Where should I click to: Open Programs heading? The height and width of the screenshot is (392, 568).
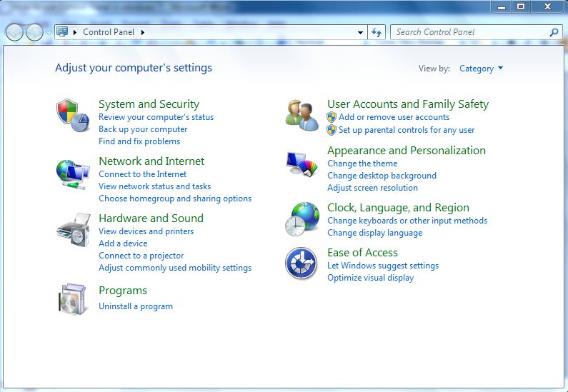[123, 291]
